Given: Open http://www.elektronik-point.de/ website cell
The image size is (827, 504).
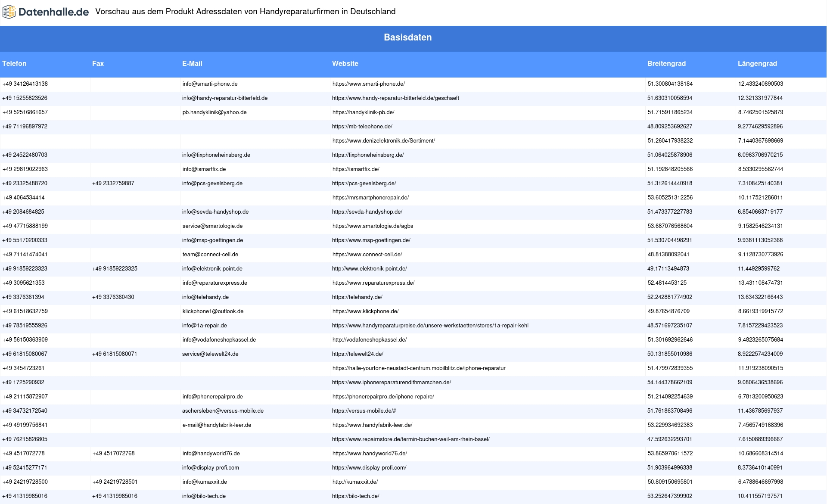Looking at the screenshot, I should point(370,269).
